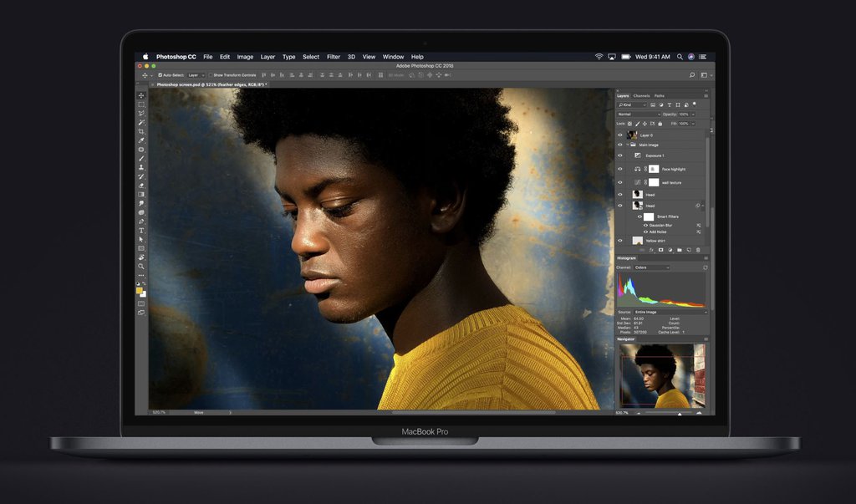Adjust the Navigator zoom slider
Viewport: 856px width, 504px height.
click(680, 414)
